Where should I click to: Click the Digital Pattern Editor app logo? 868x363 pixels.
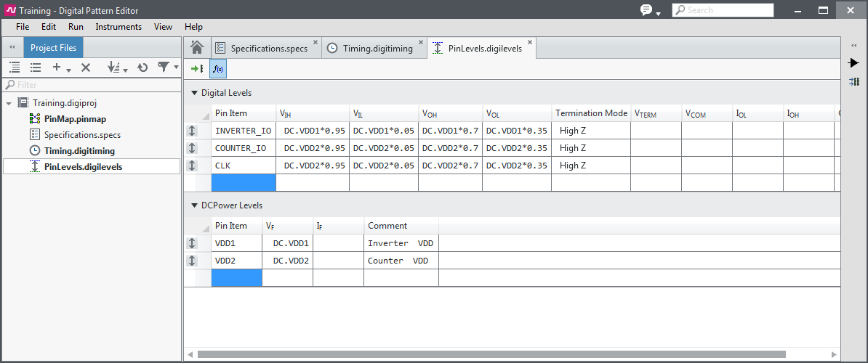pyautogui.click(x=10, y=10)
